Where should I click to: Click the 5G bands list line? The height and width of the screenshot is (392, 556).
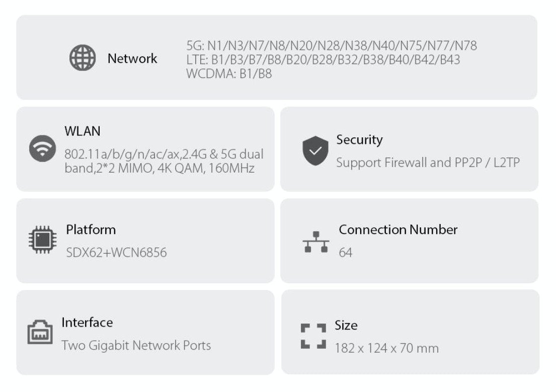point(332,46)
